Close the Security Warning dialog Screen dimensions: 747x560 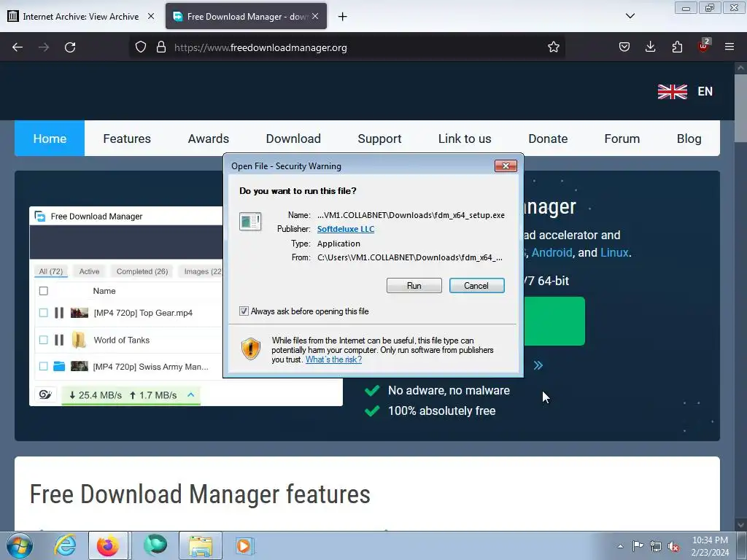click(x=506, y=166)
